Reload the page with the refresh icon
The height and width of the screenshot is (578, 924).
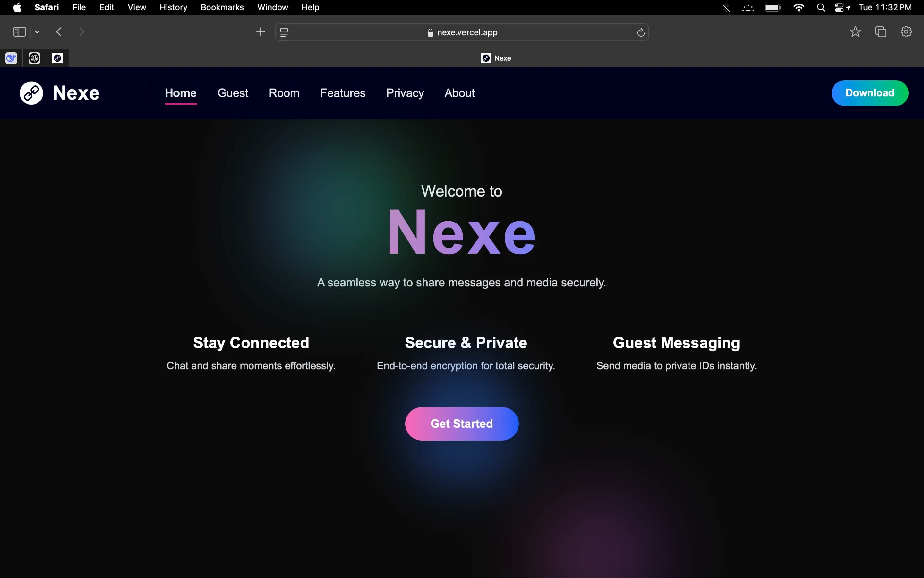click(x=641, y=32)
